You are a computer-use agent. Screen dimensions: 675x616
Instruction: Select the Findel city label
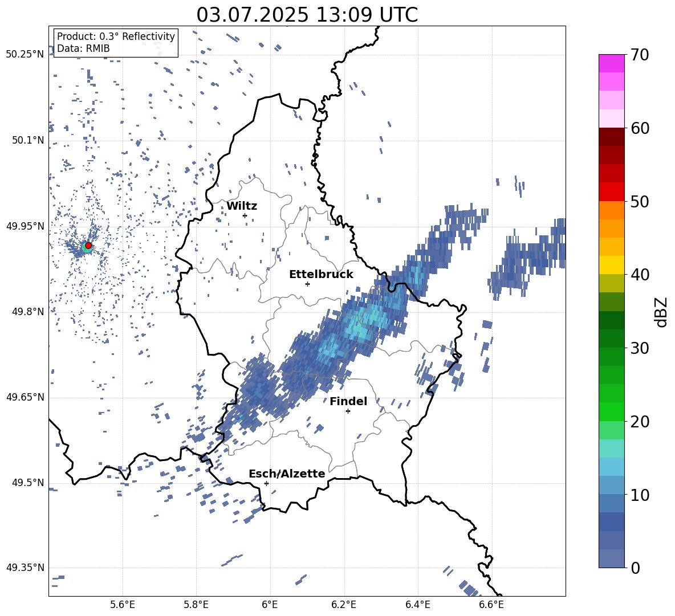point(348,401)
